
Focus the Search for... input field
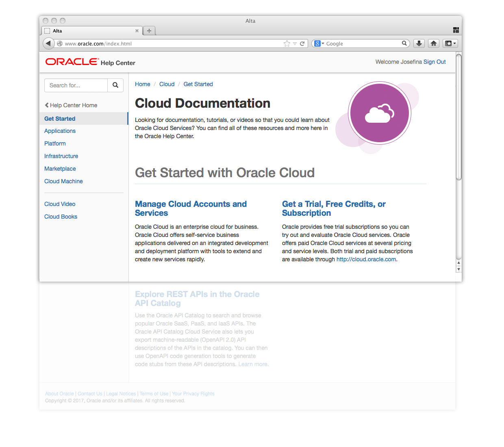(x=76, y=85)
